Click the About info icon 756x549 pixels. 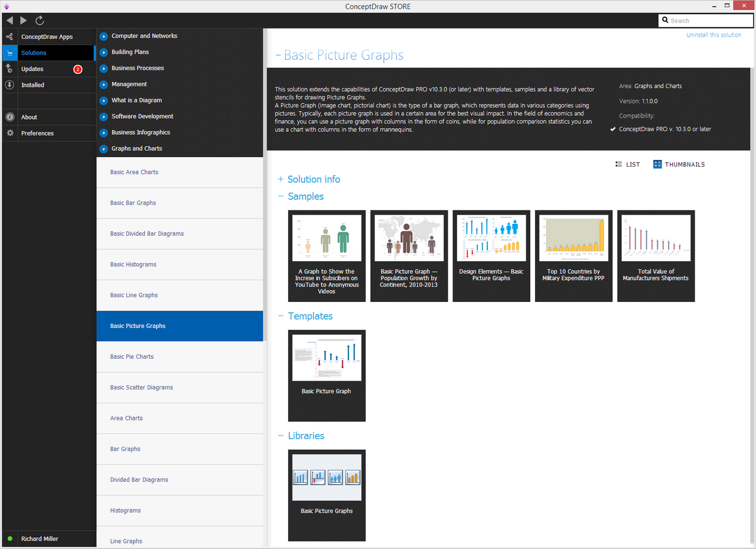[9, 117]
